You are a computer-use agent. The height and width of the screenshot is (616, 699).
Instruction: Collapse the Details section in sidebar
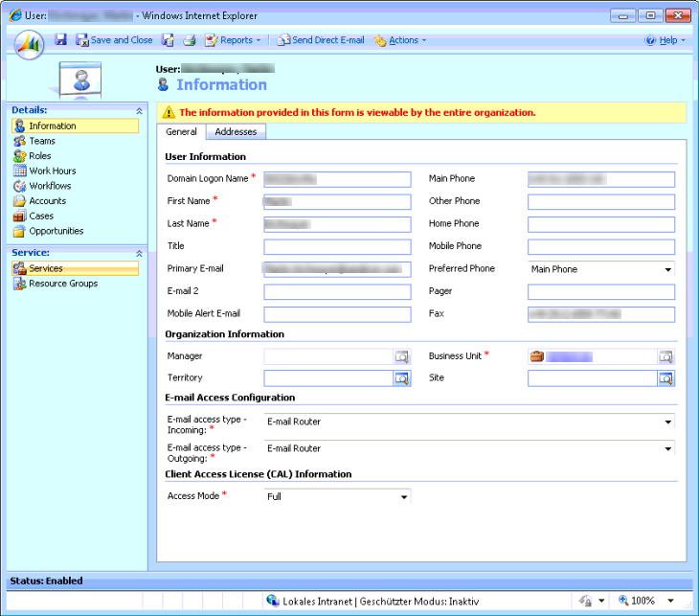click(139, 111)
